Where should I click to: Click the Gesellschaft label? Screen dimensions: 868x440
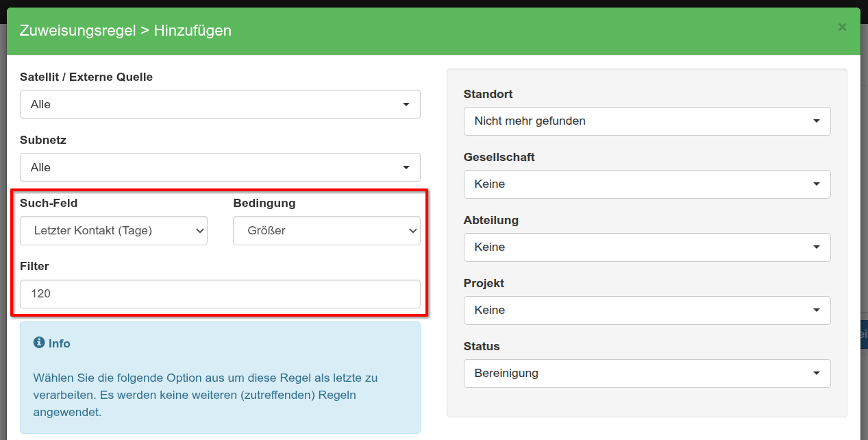click(499, 157)
